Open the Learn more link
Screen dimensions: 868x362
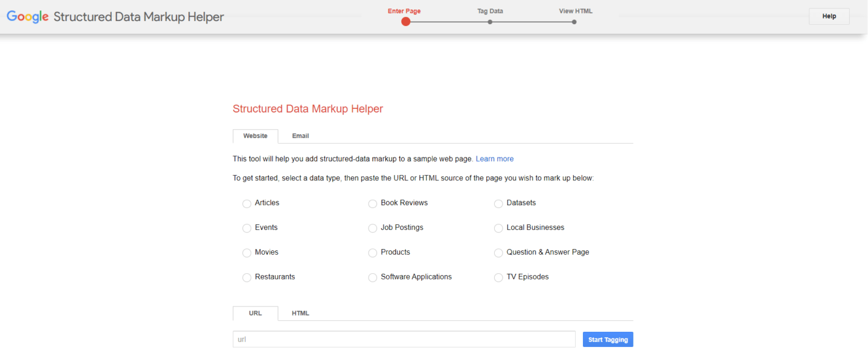click(494, 159)
